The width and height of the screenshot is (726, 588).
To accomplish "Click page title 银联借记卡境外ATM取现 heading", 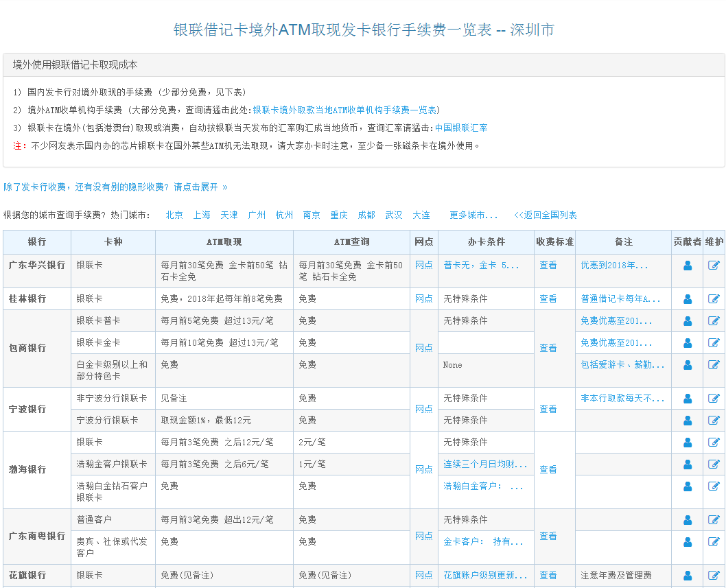I will (364, 30).
